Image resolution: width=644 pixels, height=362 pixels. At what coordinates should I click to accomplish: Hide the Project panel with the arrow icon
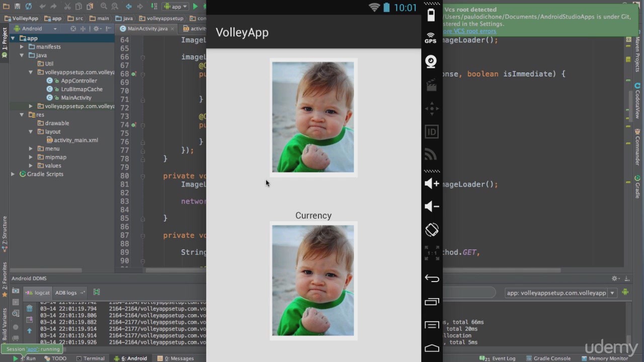[107, 29]
